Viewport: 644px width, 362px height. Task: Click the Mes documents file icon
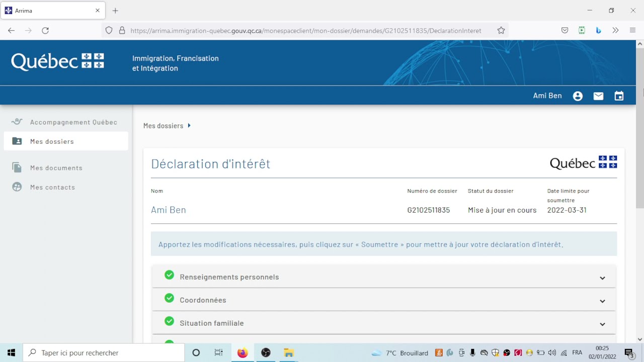pyautogui.click(x=17, y=168)
